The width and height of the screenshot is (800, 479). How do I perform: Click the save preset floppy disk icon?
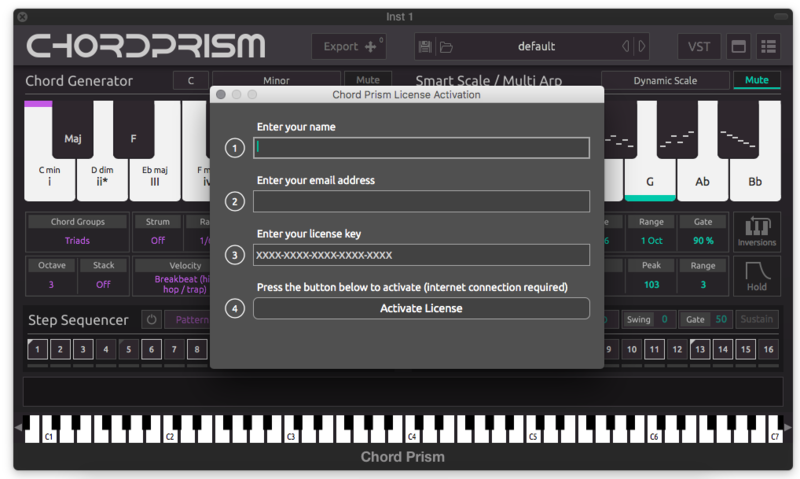coord(424,47)
